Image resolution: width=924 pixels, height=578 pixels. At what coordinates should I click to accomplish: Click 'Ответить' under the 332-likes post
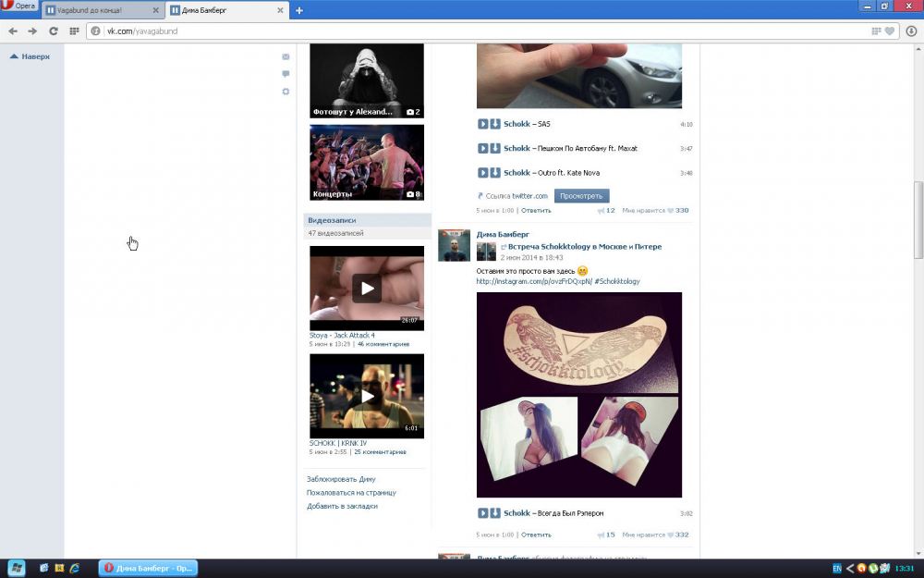536,535
